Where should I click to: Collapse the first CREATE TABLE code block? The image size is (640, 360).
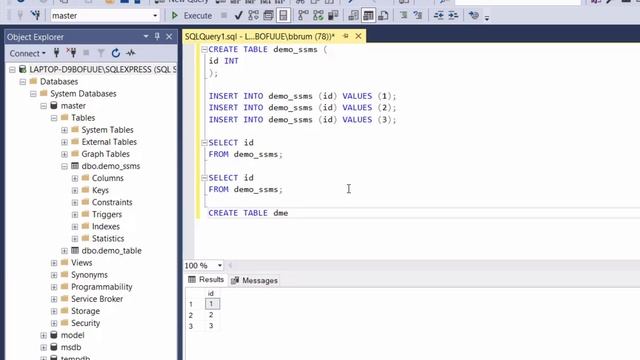pos(204,49)
